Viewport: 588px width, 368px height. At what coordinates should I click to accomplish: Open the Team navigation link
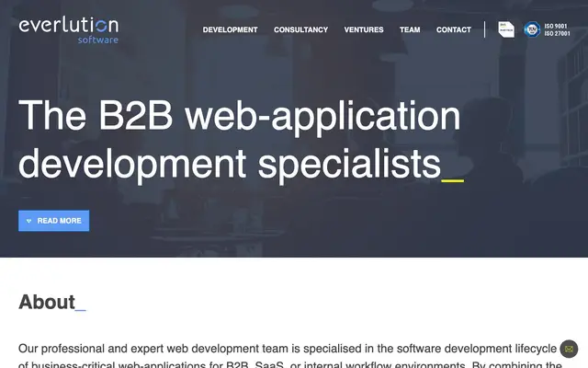410,29
